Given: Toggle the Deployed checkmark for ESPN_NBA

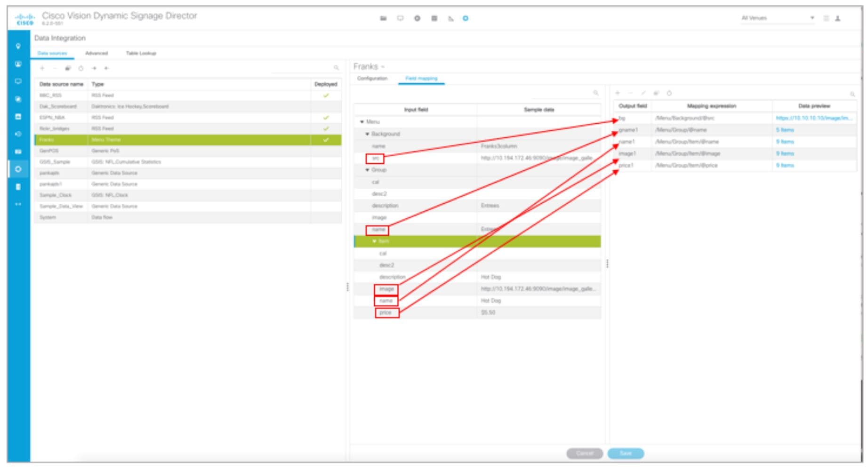Looking at the screenshot, I should pyautogui.click(x=325, y=117).
